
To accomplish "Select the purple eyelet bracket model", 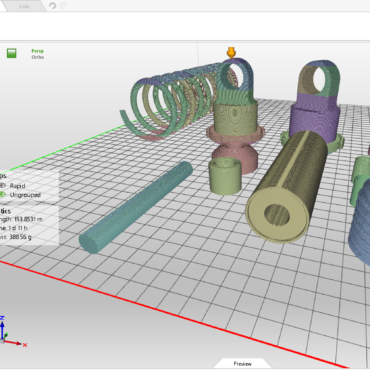I will pyautogui.click(x=316, y=102).
